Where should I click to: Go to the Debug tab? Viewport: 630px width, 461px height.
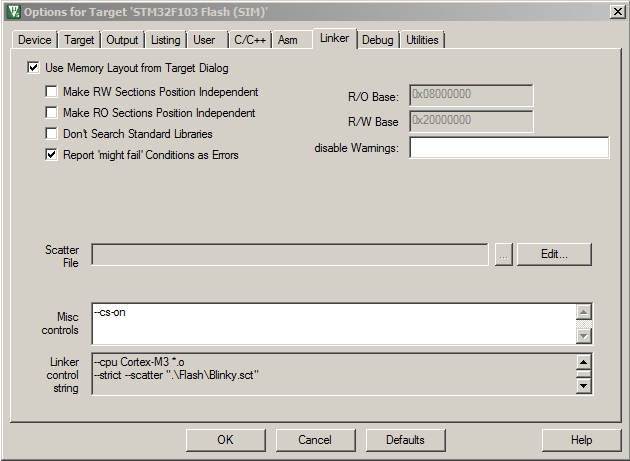point(377,40)
